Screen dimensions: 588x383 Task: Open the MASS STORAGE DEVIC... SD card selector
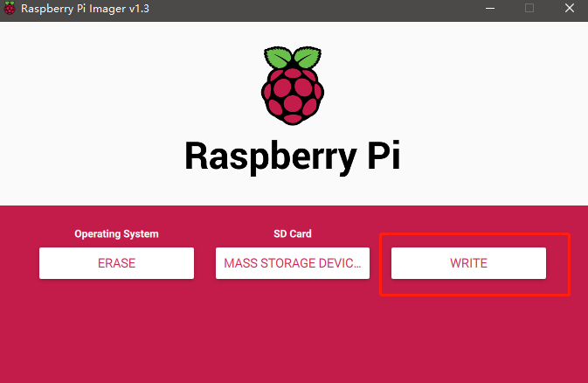click(x=293, y=263)
